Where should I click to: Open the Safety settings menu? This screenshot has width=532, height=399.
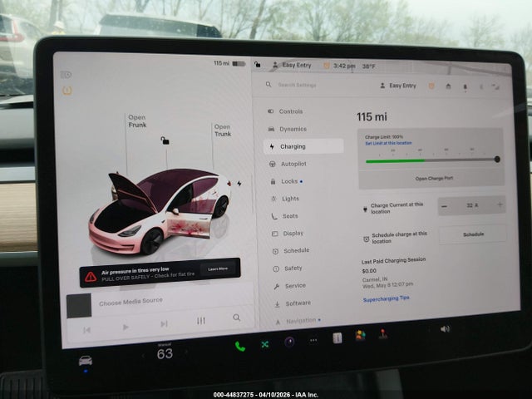[293, 268]
